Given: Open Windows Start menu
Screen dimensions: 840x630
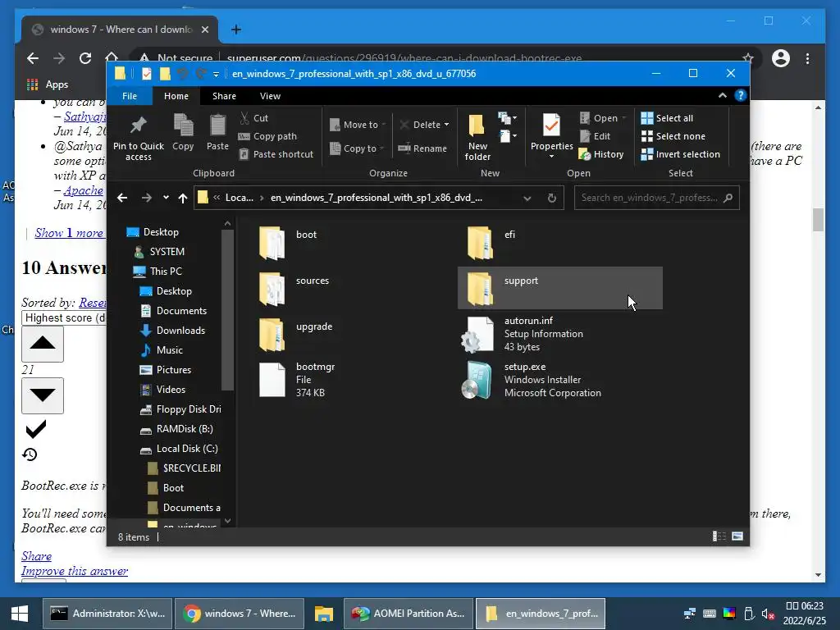Looking at the screenshot, I should [x=20, y=614].
